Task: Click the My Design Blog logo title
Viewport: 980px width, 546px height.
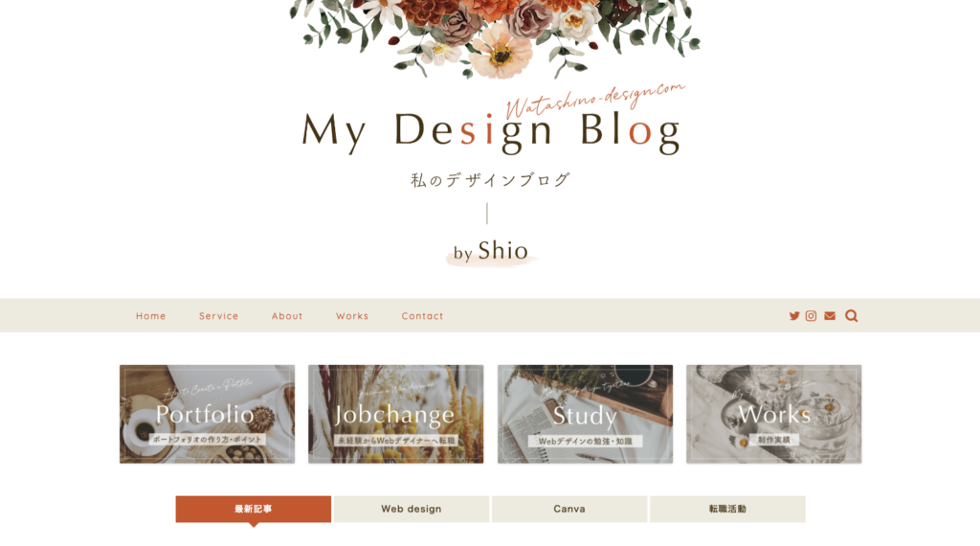Action: (x=491, y=131)
